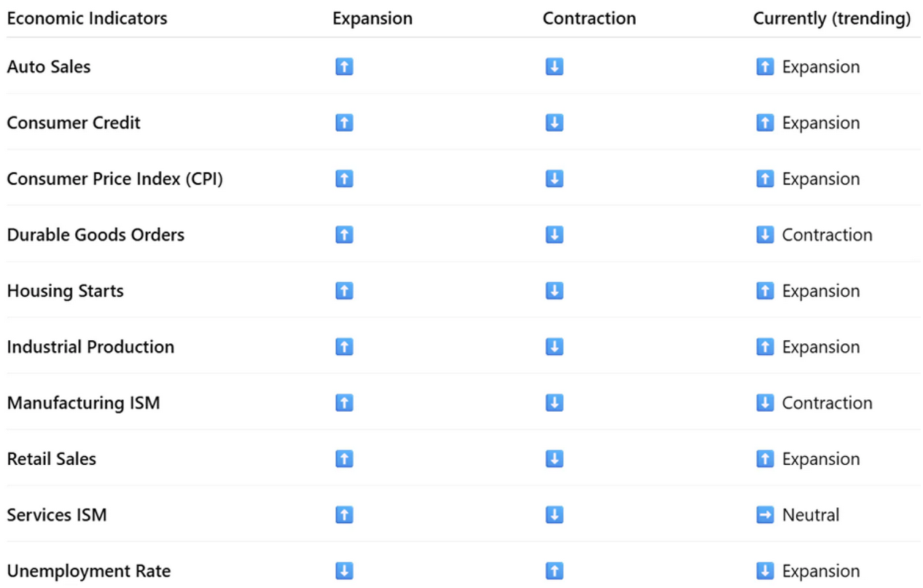Image resolution: width=923 pixels, height=588 pixels.
Task: Select the Contraction column header
Action: click(x=589, y=18)
